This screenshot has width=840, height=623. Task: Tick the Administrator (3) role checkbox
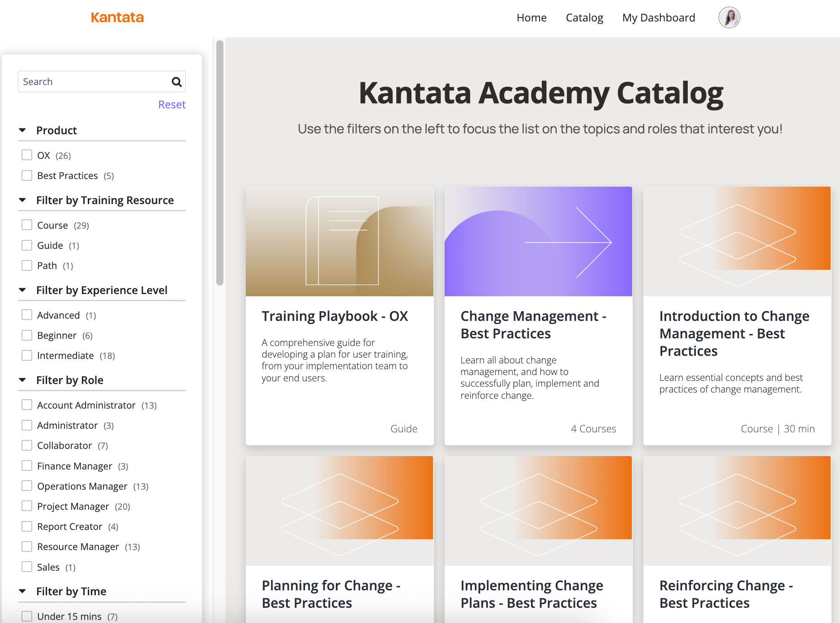[27, 425]
